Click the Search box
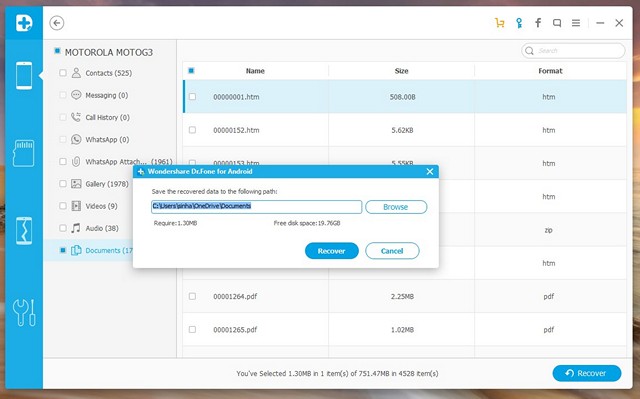The height and width of the screenshot is (399, 640). (573, 51)
